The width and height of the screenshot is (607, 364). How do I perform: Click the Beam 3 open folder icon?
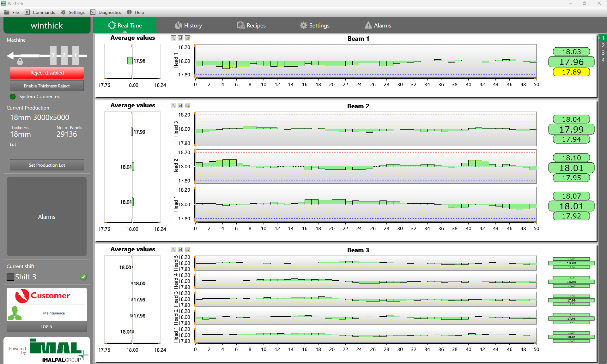point(187,249)
